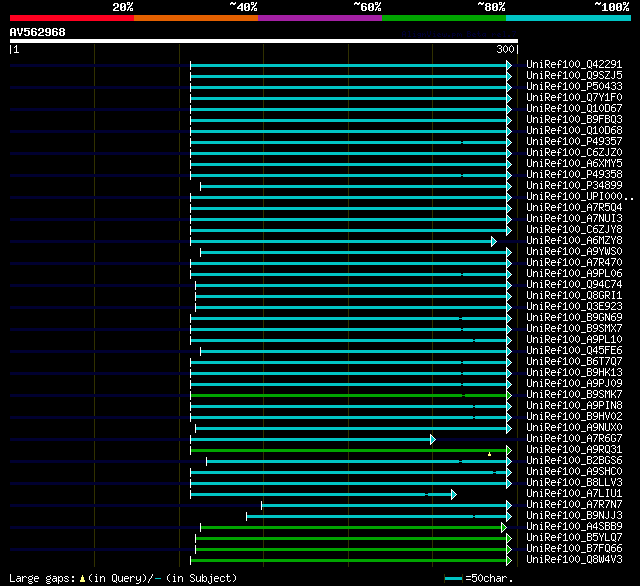Open the UniRef100_A6XMY5 entry
Image resolution: width=640 pixels, height=586 pixels.
pos(574,164)
